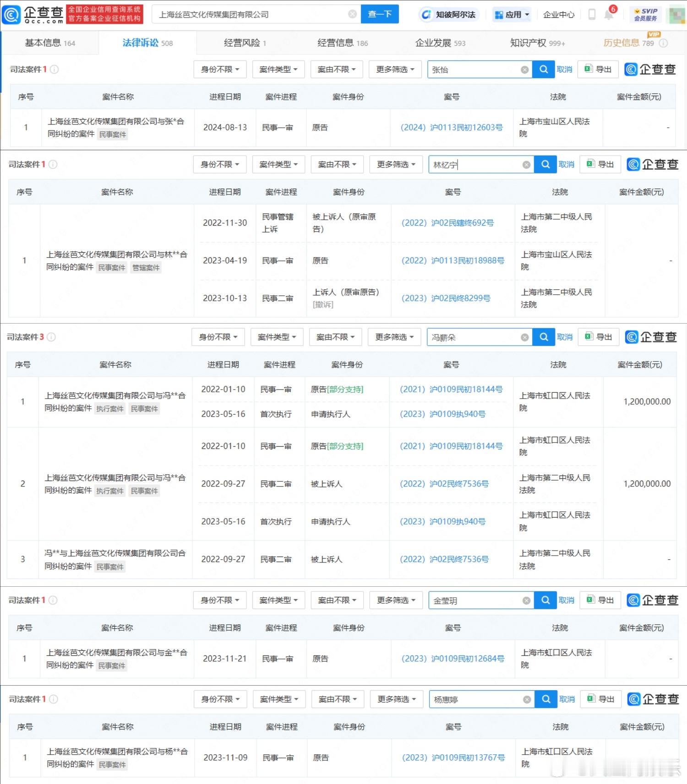Click the 查一下 search button
The width and height of the screenshot is (687, 784).
(x=380, y=14)
